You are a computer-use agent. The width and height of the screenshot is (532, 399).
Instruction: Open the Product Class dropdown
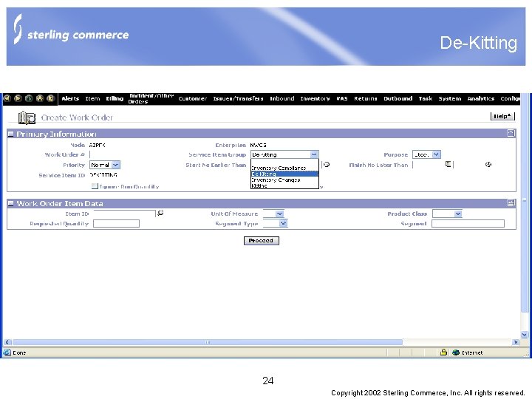(x=458, y=214)
